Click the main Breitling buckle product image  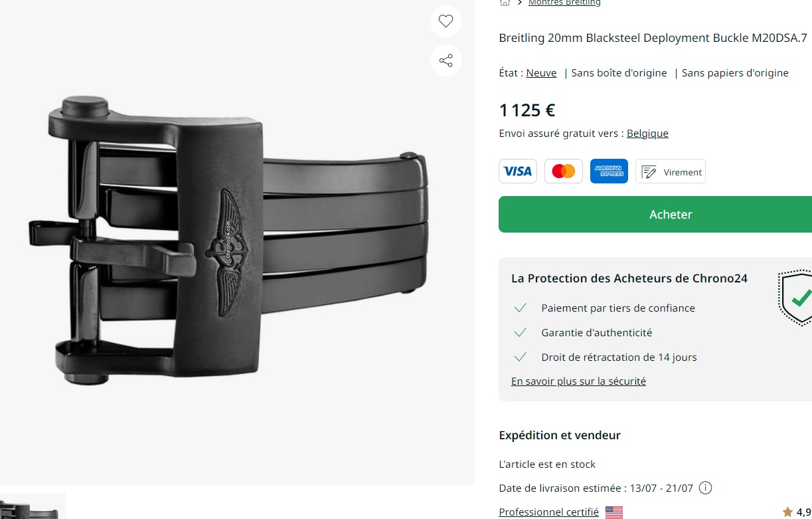coord(236,243)
